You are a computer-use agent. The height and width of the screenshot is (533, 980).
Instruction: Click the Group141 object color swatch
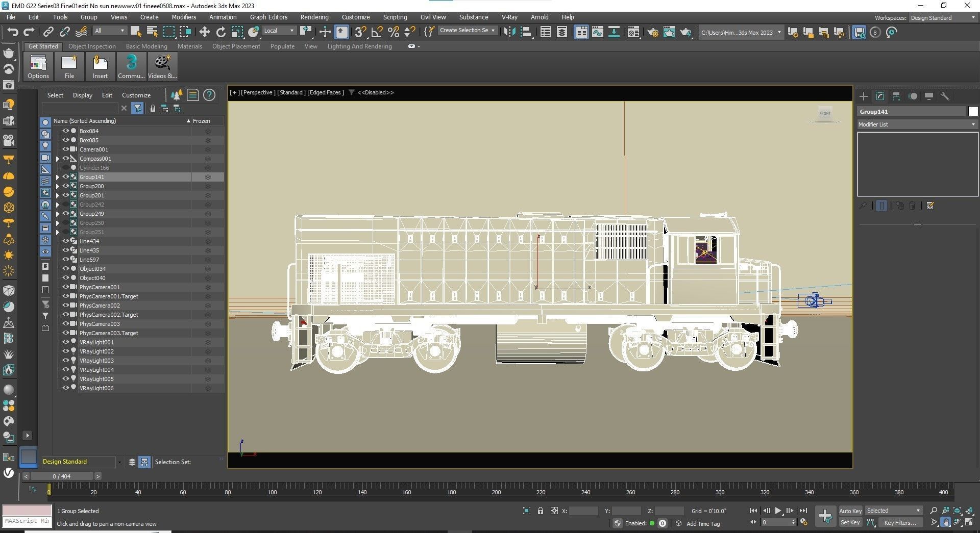973,112
